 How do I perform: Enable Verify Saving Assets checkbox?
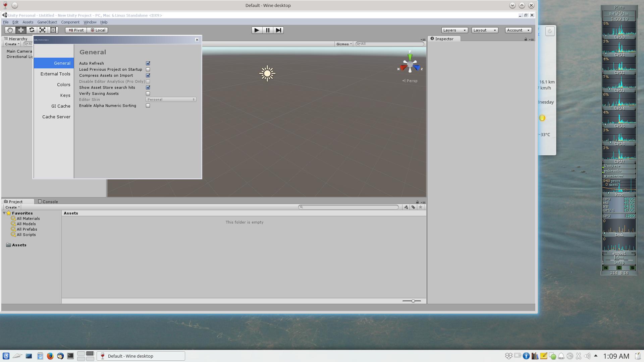click(x=148, y=94)
